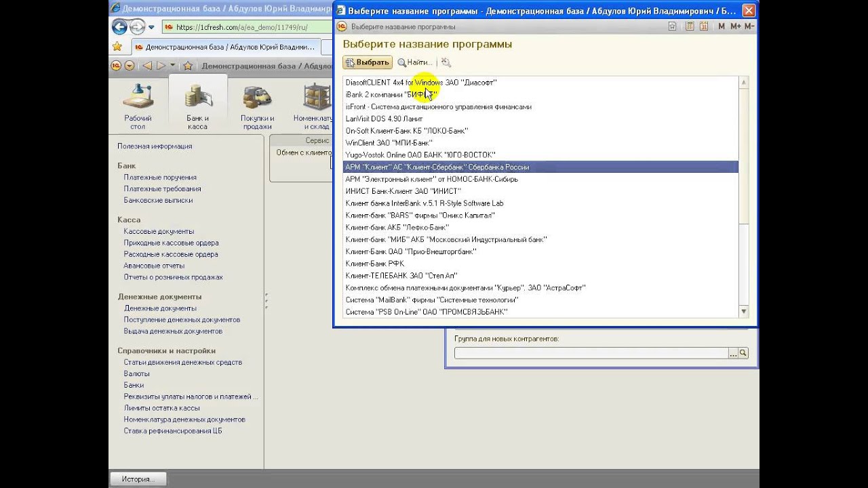This screenshot has height=488, width=868.
Task: Click scrollbar up arrow in program list
Action: pyautogui.click(x=744, y=83)
